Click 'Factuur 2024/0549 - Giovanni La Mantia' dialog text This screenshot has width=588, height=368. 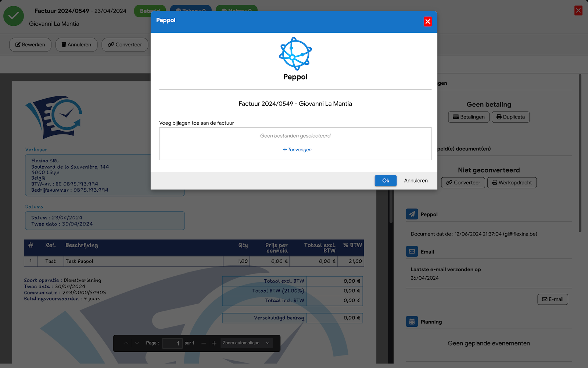[x=295, y=104]
